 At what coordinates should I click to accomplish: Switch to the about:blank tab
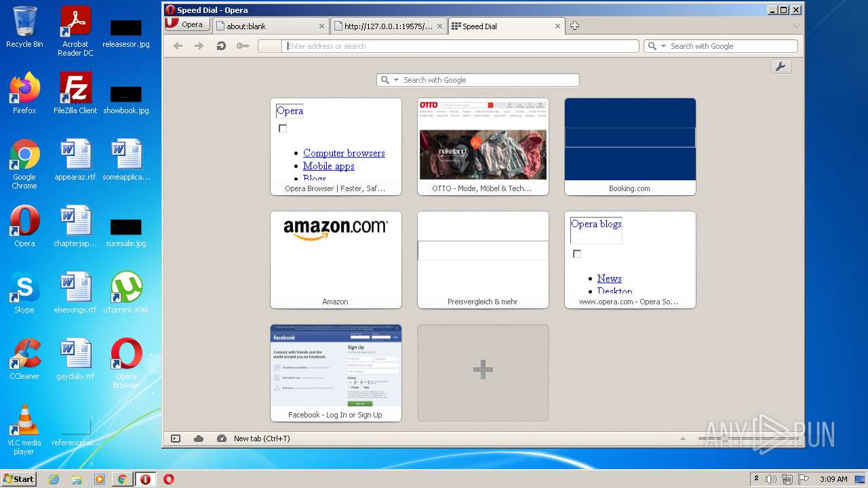coord(271,26)
